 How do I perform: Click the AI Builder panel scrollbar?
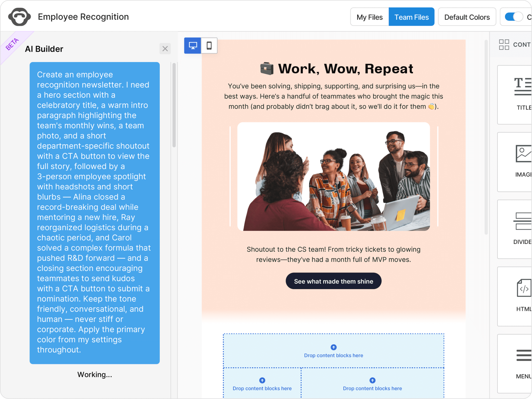pyautogui.click(x=174, y=105)
